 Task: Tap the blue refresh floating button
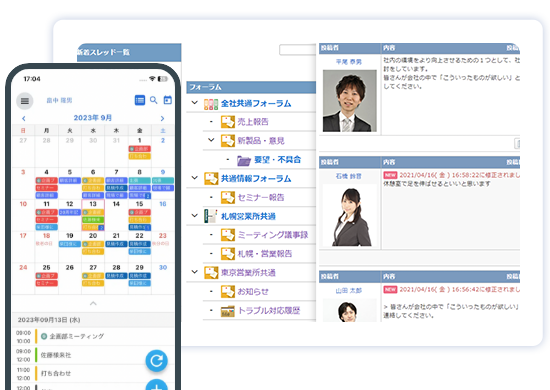click(x=156, y=361)
